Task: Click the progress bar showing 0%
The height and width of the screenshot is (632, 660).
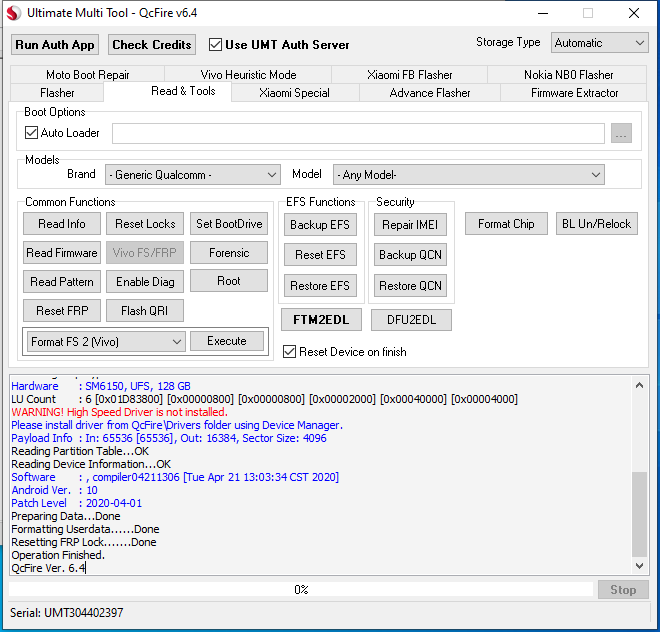Action: point(301,589)
